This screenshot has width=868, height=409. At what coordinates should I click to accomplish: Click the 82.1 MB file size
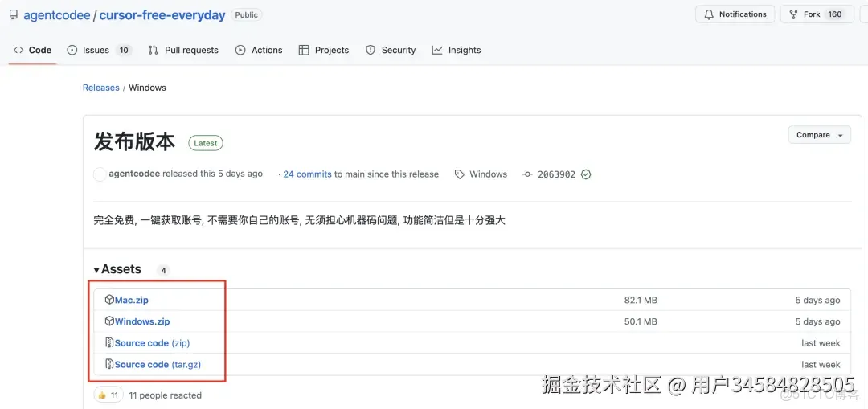coord(641,300)
